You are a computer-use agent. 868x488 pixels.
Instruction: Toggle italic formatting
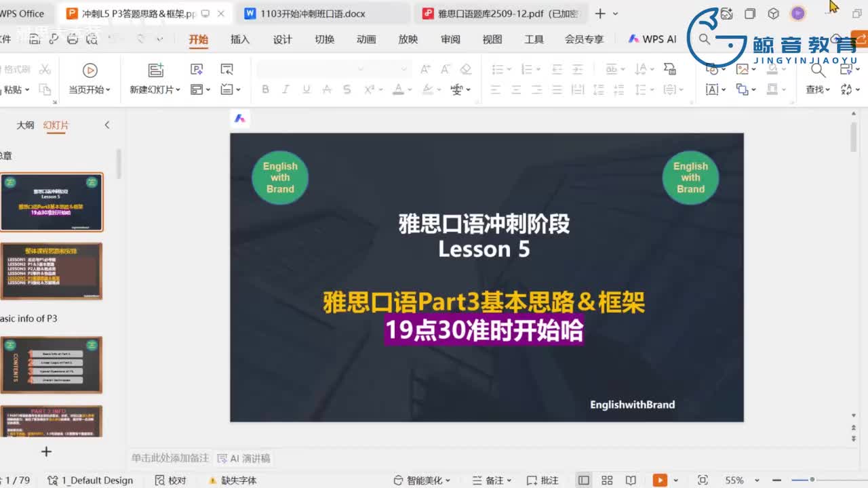tap(285, 89)
